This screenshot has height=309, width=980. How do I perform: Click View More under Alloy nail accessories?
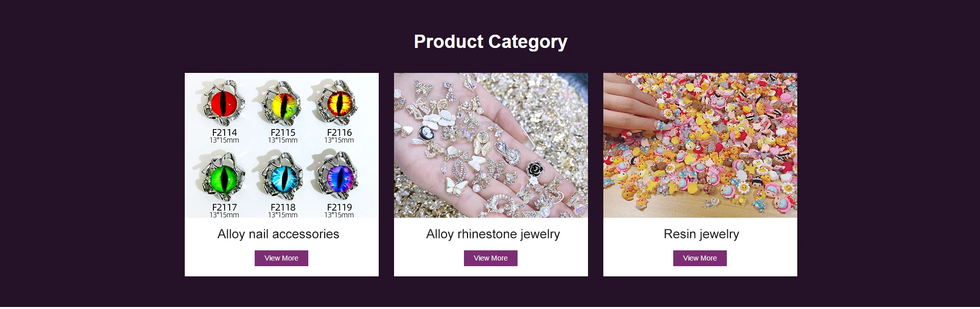tap(281, 258)
